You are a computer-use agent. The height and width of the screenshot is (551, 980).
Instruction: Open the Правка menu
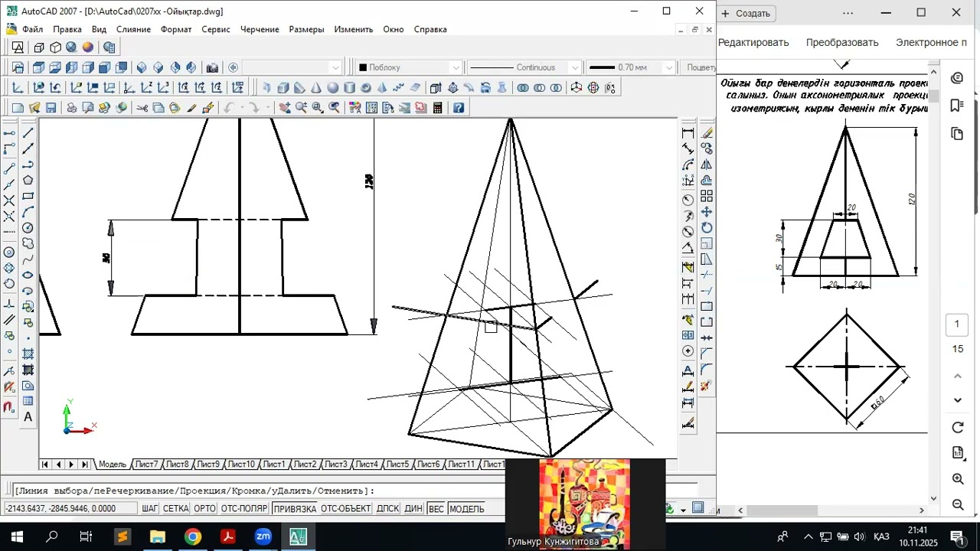click(x=67, y=29)
